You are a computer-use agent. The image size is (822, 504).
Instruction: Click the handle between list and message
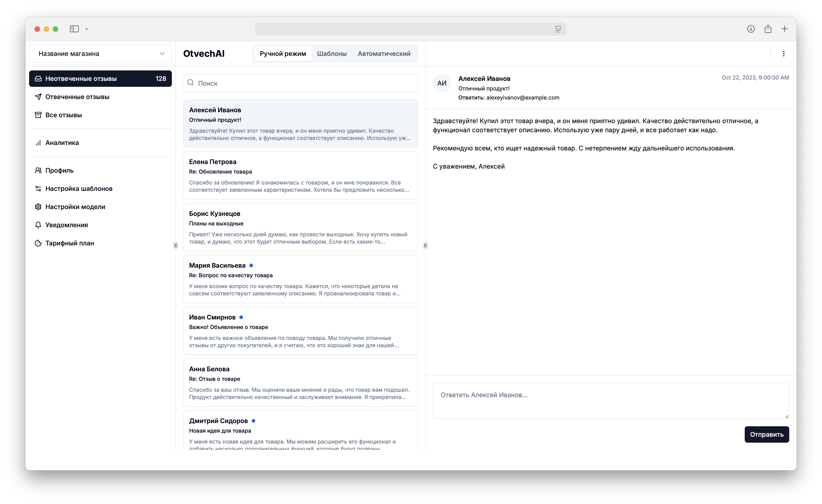tap(425, 245)
